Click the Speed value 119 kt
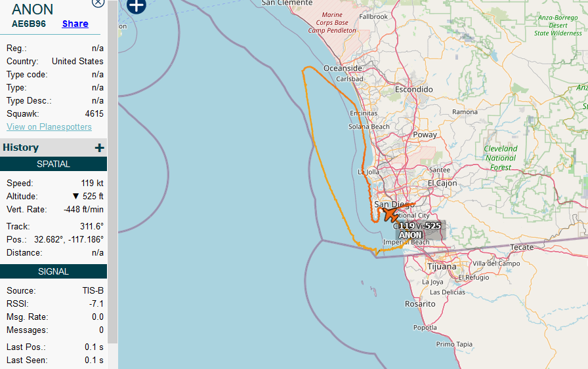The image size is (588, 369). click(x=93, y=183)
